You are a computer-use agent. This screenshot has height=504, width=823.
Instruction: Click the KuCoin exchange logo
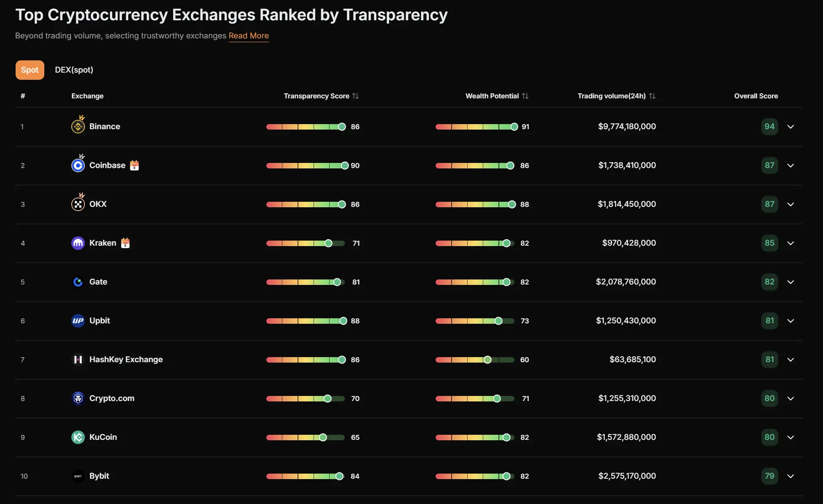coord(78,437)
